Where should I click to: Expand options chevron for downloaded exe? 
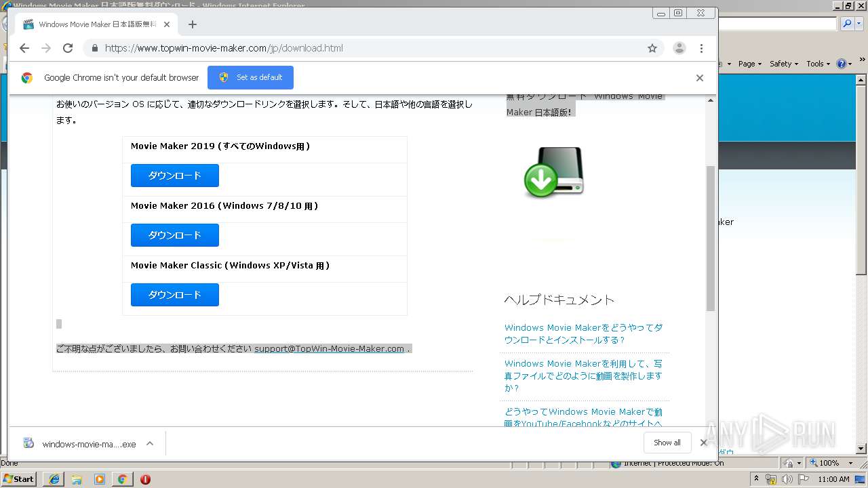tap(150, 443)
